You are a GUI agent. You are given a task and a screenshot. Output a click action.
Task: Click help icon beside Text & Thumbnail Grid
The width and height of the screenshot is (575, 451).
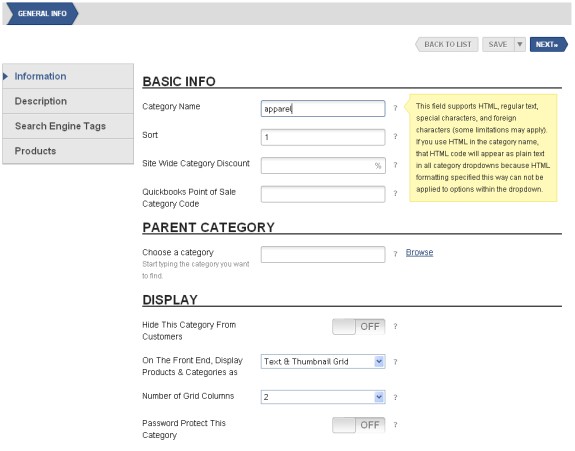pyautogui.click(x=395, y=362)
